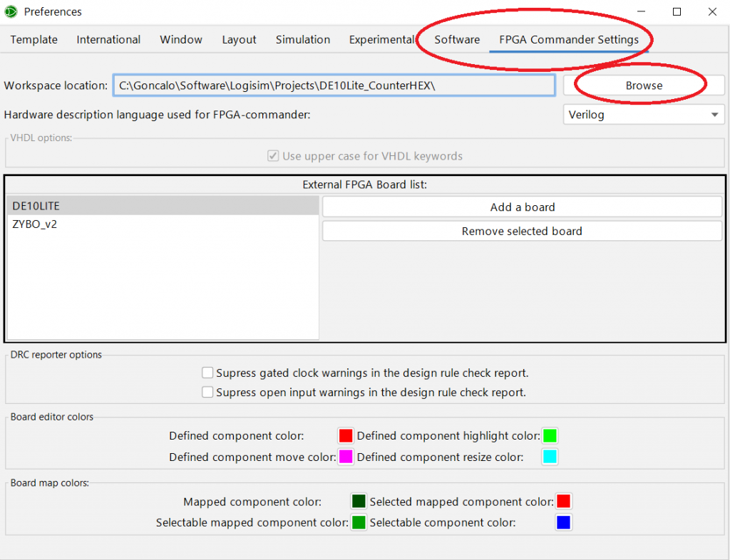Click the Workspace location path field
Image resolution: width=730 pixels, height=560 pixels.
[334, 85]
